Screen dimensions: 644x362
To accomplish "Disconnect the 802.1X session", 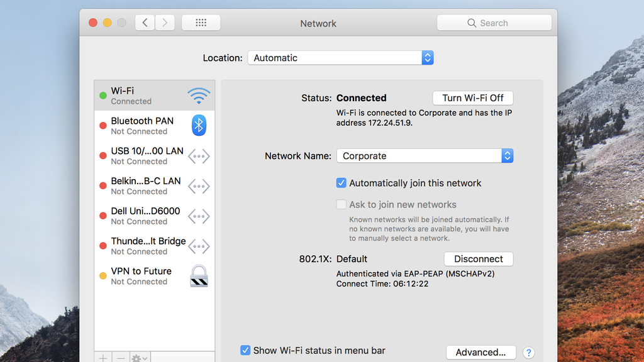I will pyautogui.click(x=479, y=259).
